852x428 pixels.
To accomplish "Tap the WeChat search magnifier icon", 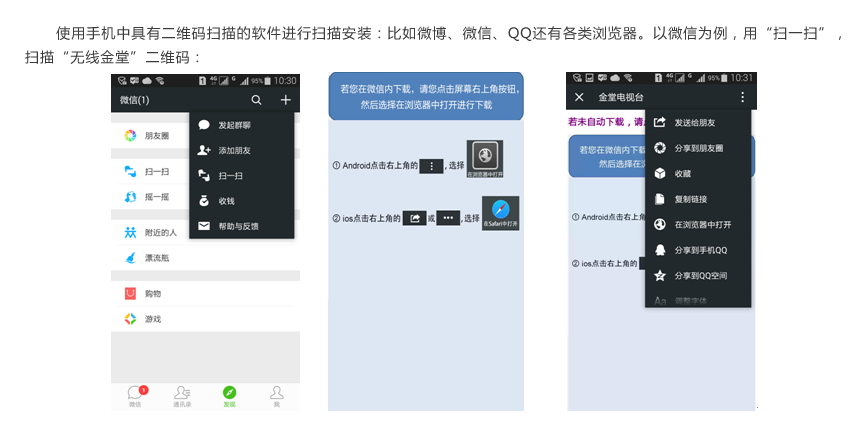I will point(257,100).
